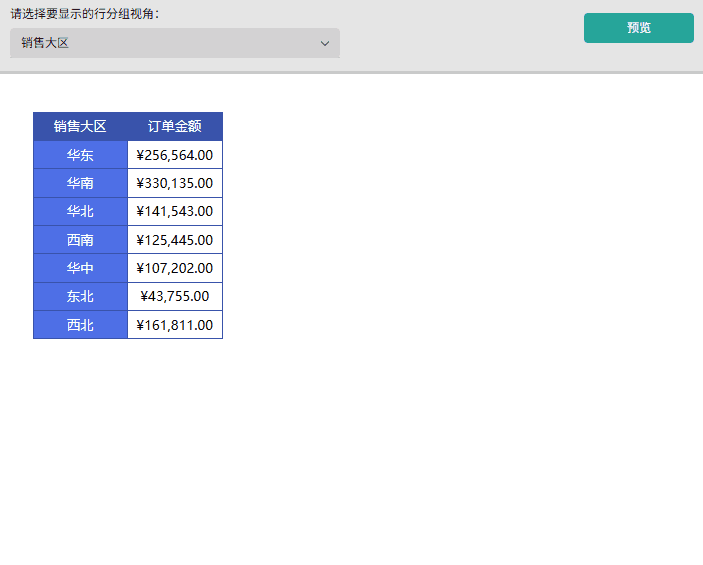Click the 东北 row cell
The image size is (703, 565).
(80, 296)
